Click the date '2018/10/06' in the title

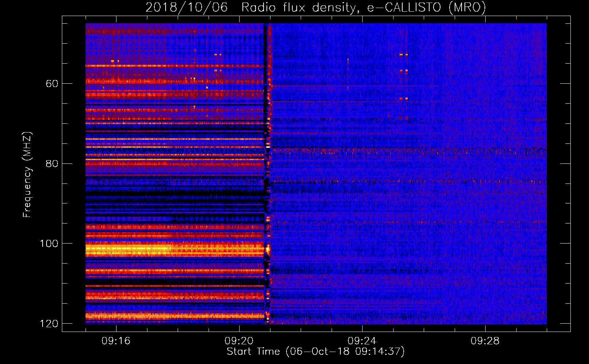[186, 7]
